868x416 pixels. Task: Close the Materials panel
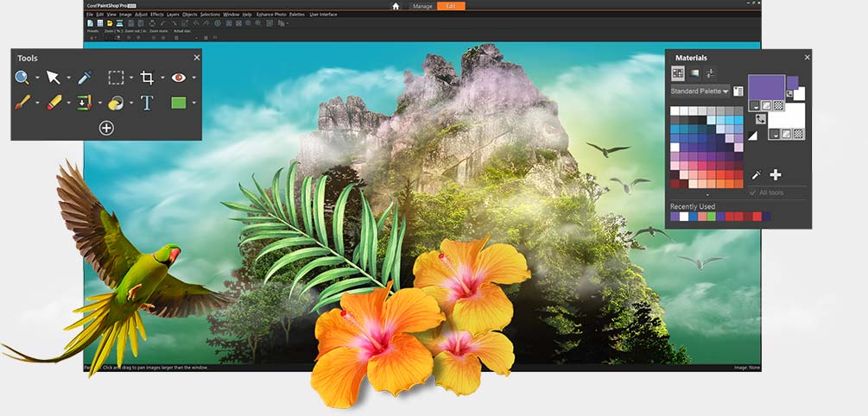pos(807,57)
